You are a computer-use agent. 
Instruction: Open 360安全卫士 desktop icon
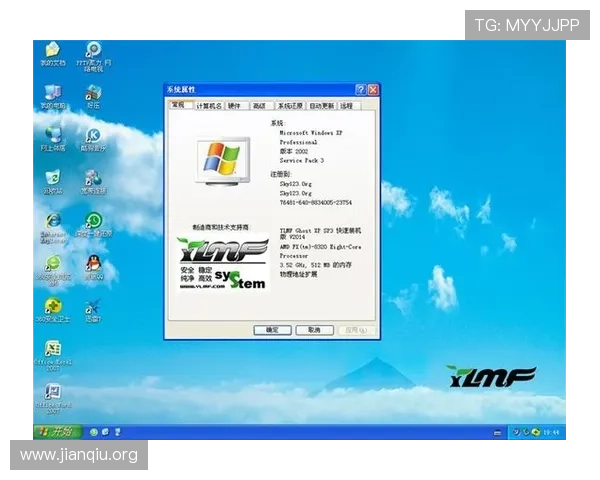coord(52,307)
